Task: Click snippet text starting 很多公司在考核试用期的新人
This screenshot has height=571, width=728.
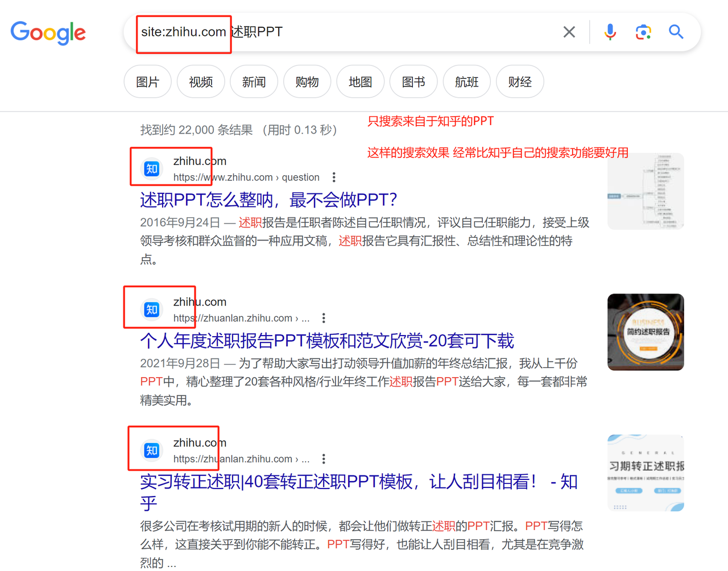Action: 362,544
